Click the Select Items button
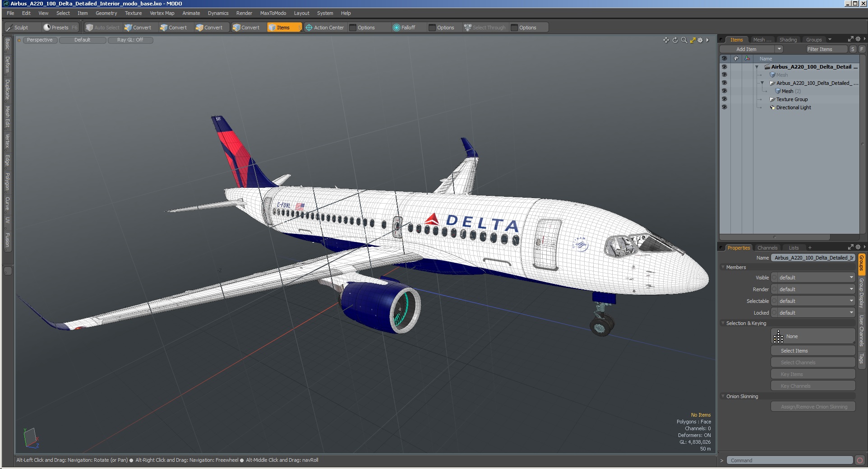The width and height of the screenshot is (868, 469). (x=813, y=351)
